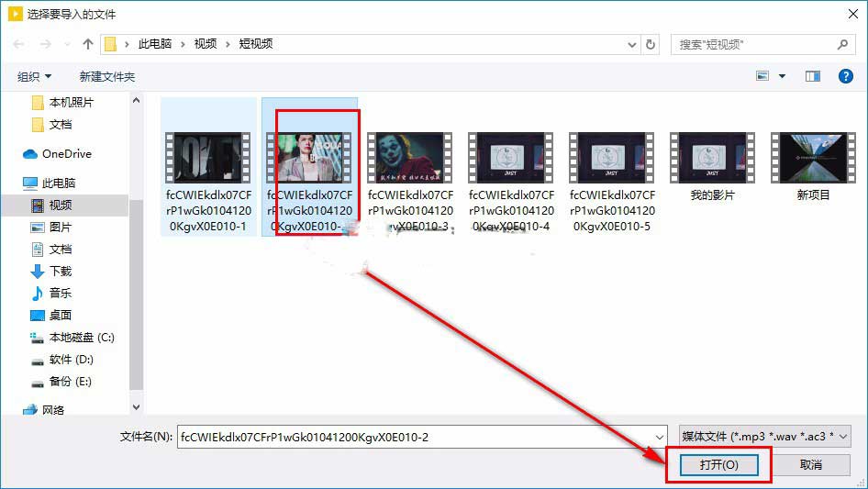Go back with the left arrow

(x=18, y=44)
